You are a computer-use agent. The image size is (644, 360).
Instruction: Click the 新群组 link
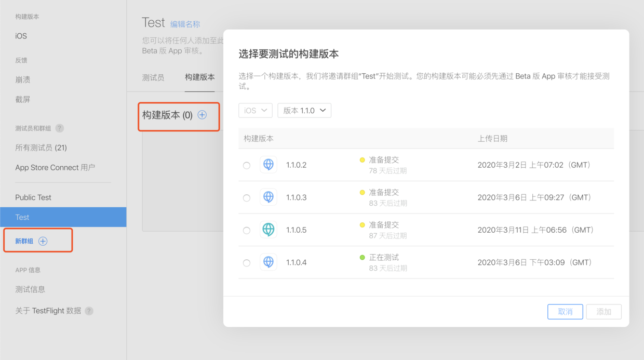pos(24,241)
